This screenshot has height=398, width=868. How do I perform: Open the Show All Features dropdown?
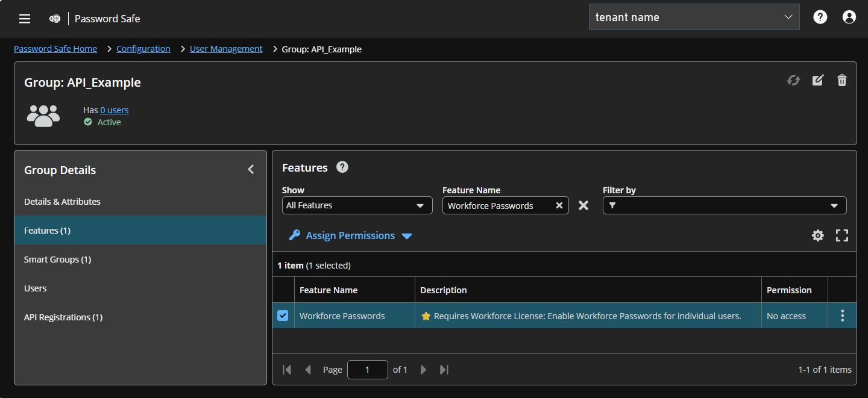pyautogui.click(x=357, y=205)
